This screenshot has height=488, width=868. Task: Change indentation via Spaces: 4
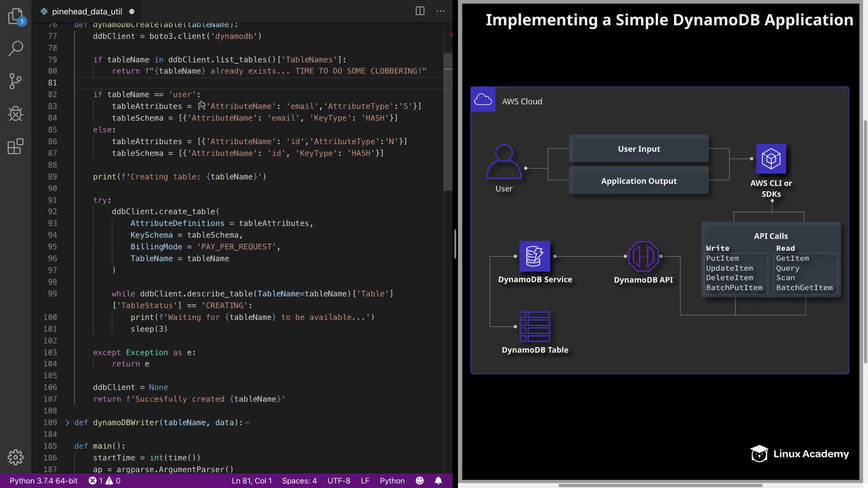(x=299, y=481)
